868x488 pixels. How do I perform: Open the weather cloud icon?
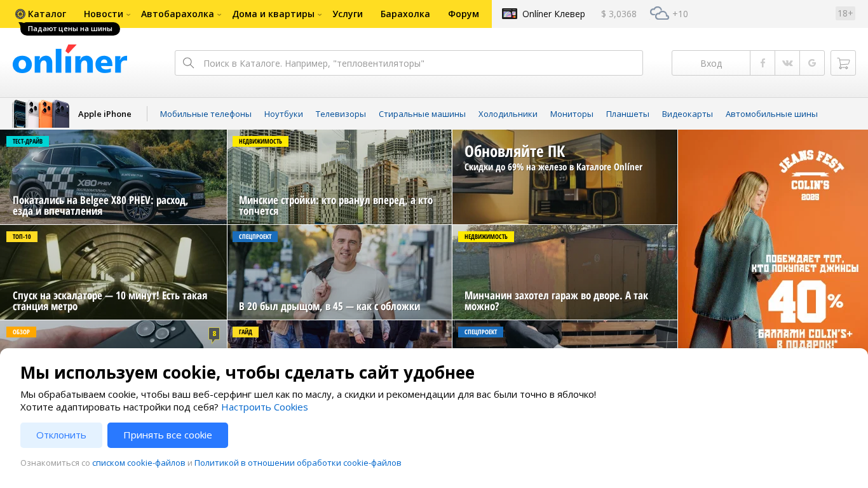tap(660, 13)
